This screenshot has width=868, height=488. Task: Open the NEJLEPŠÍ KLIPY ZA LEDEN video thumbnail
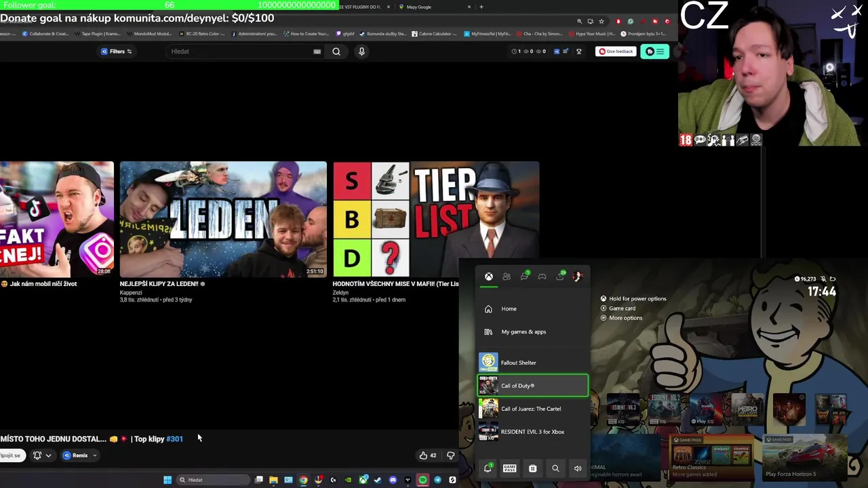tap(223, 219)
